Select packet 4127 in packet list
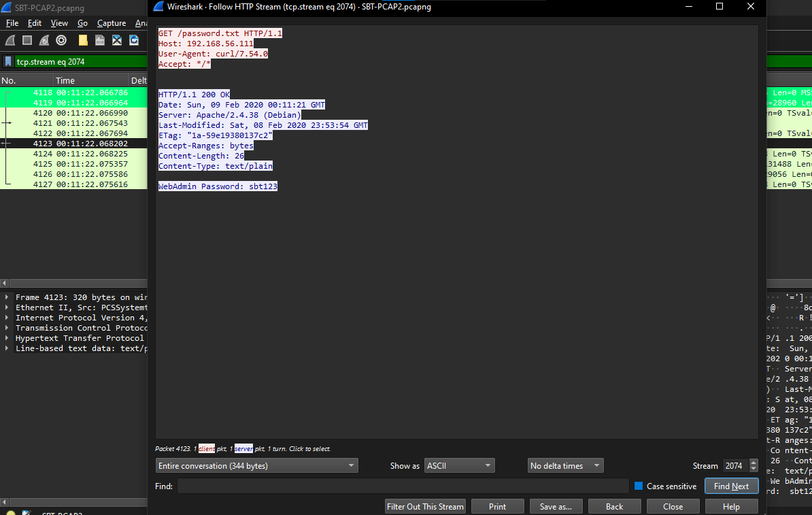The width and height of the screenshot is (812, 515). tap(73, 184)
